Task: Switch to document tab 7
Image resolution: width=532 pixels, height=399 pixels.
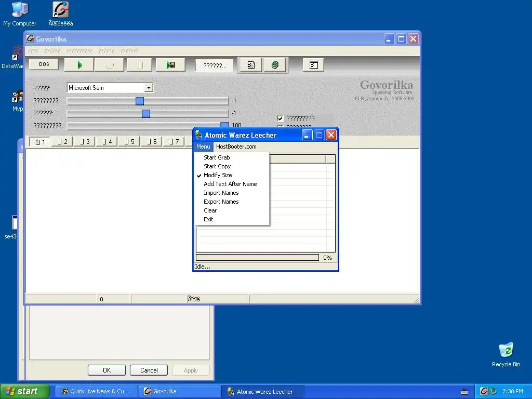Action: point(174,141)
